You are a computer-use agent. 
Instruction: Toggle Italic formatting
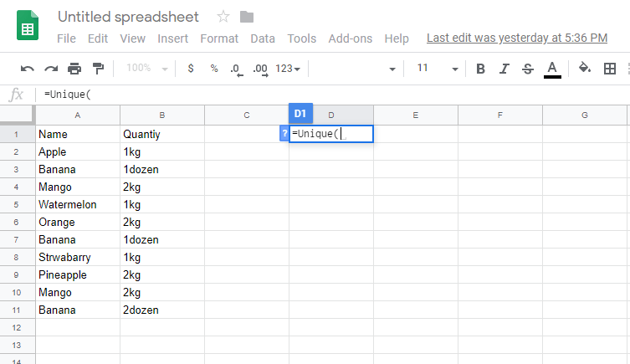504,69
